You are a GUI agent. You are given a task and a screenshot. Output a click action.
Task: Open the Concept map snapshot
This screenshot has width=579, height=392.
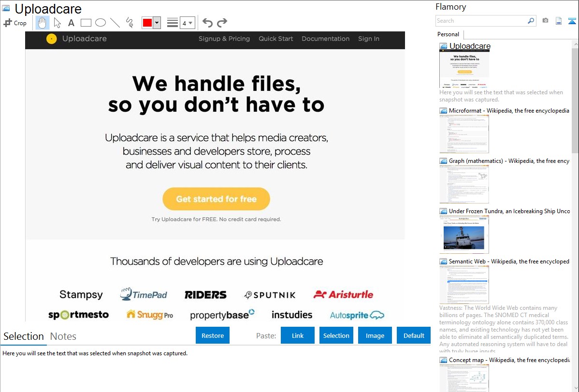509,360
